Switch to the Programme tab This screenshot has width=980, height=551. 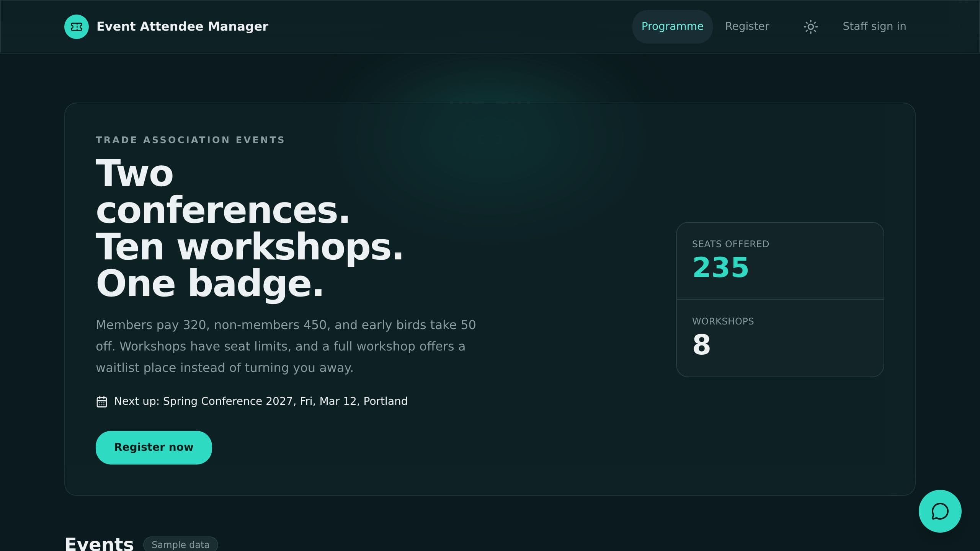point(672,27)
